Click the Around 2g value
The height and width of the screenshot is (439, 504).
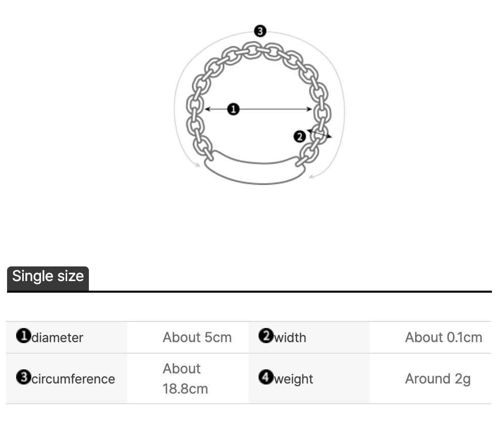click(x=438, y=379)
